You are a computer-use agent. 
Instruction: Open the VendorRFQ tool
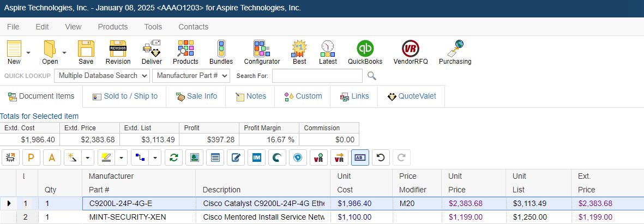pyautogui.click(x=410, y=52)
